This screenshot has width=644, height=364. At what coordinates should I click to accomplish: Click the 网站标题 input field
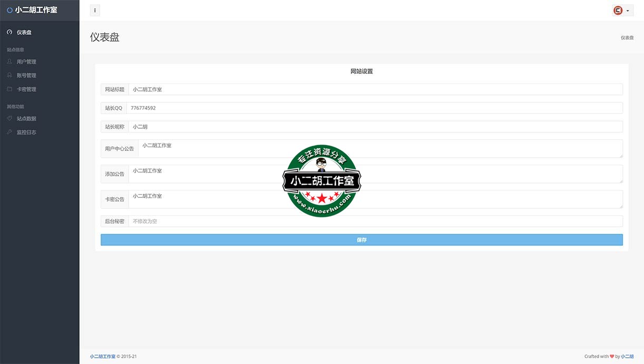pyautogui.click(x=375, y=90)
